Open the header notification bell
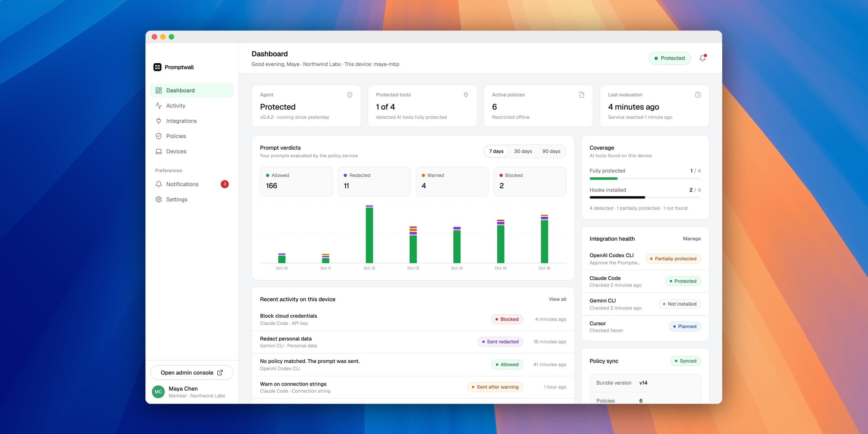This screenshot has width=868, height=434. tap(703, 58)
